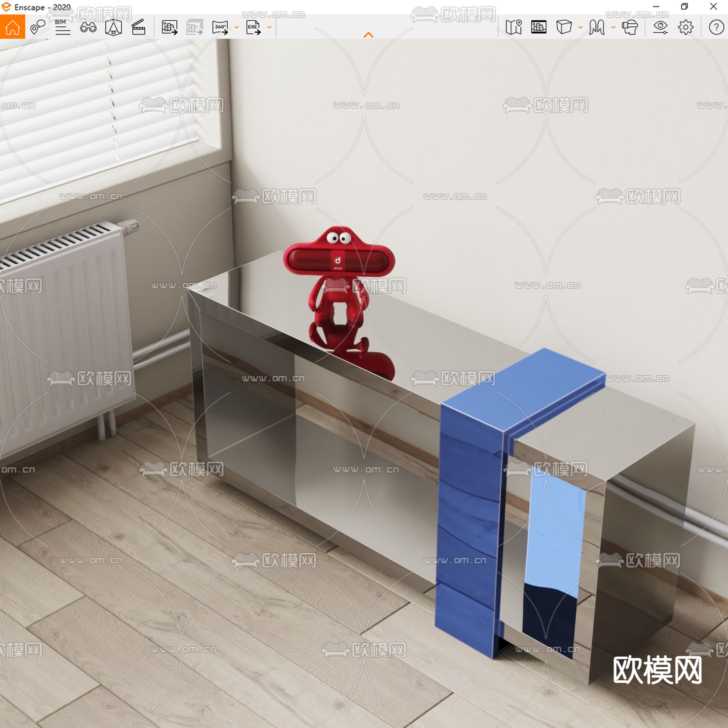Screen dimensions: 728x728
Task: Open Collaborative Annotations speech-pin icon
Action: coord(38,27)
